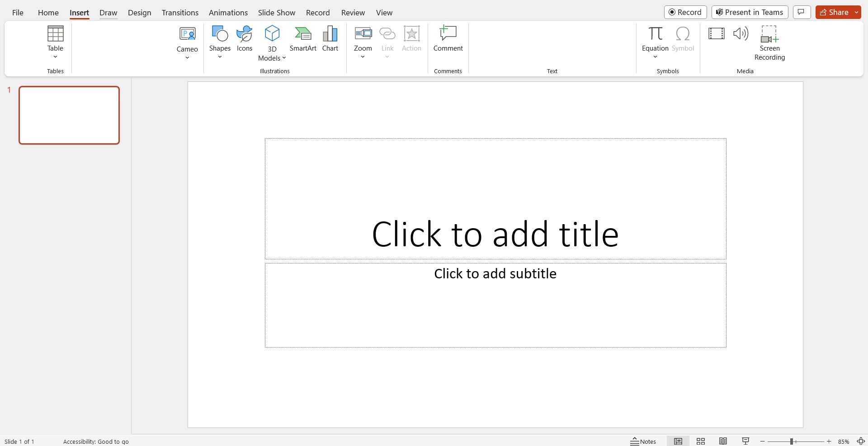Adjust the zoom slider handle
The image size is (868, 446).
pyautogui.click(x=792, y=441)
